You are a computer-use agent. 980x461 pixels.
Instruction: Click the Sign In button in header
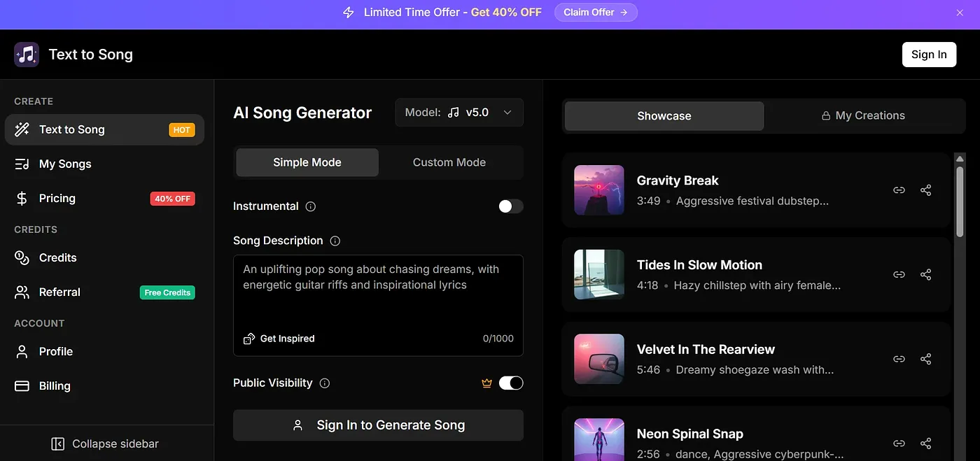[929, 55]
